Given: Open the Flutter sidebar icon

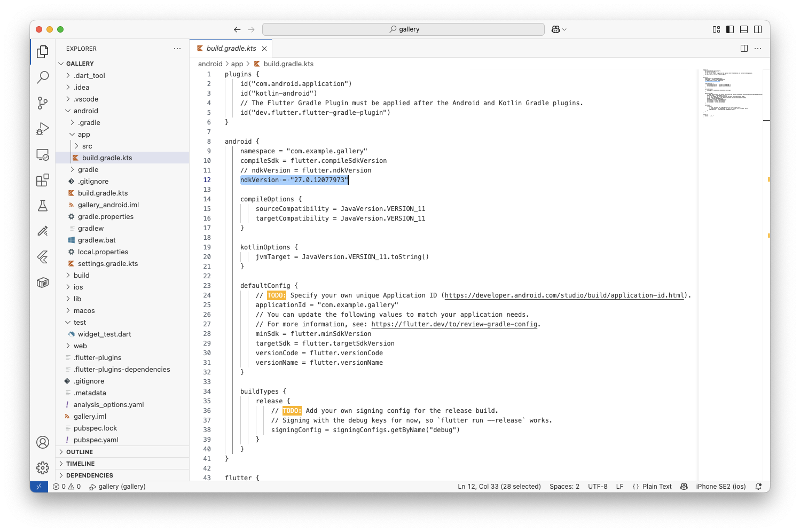Looking at the screenshot, I should 43,257.
